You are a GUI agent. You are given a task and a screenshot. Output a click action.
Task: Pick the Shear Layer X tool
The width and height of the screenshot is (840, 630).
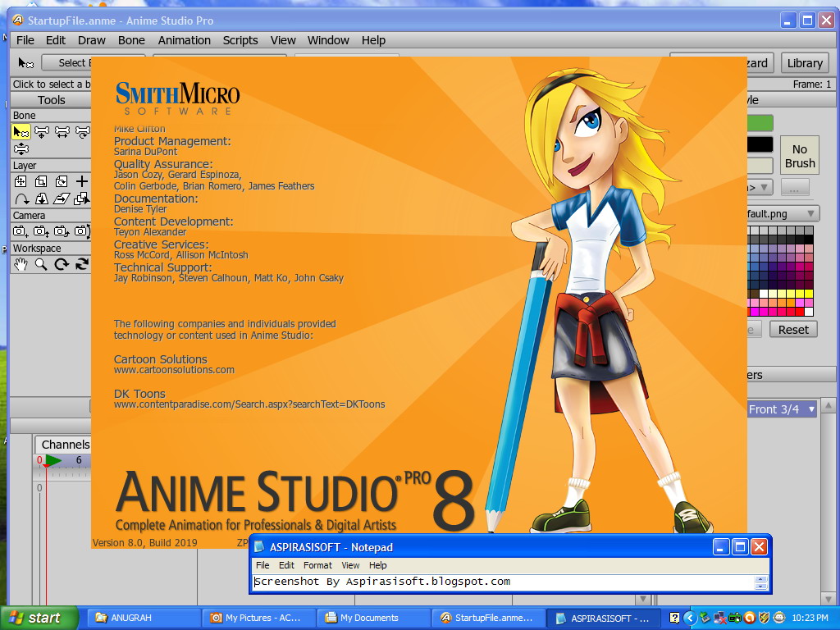(x=62, y=199)
